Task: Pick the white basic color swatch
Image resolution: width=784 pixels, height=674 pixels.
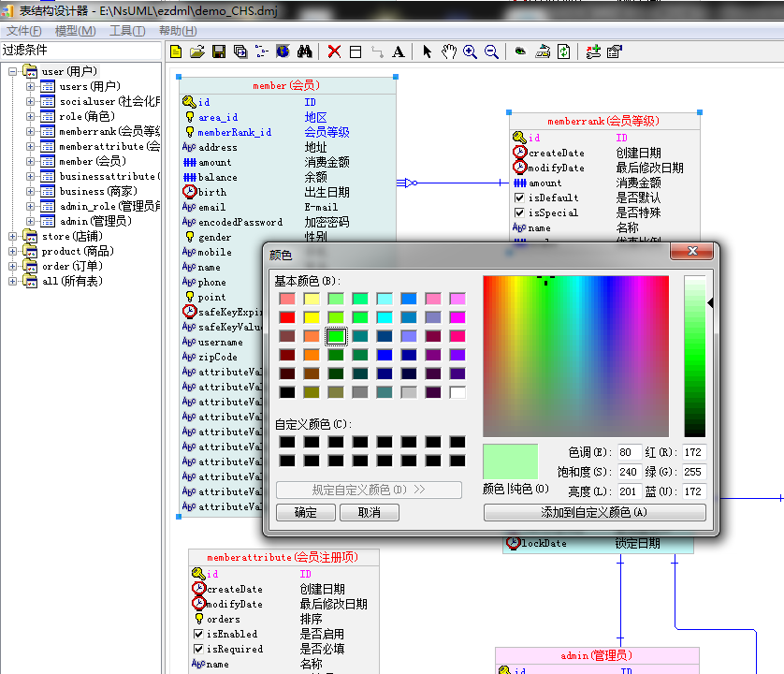Action: pos(457,392)
